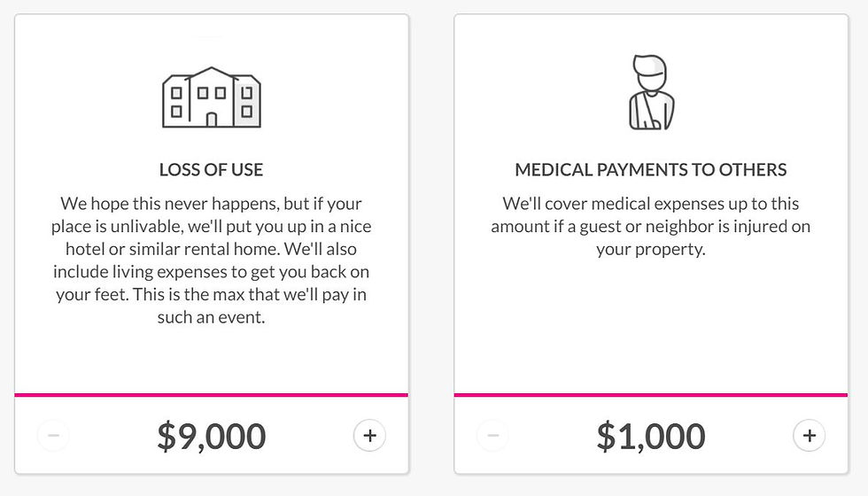This screenshot has width=868, height=496.
Task: Select the $9,000 coverage amount
Action: (x=212, y=436)
